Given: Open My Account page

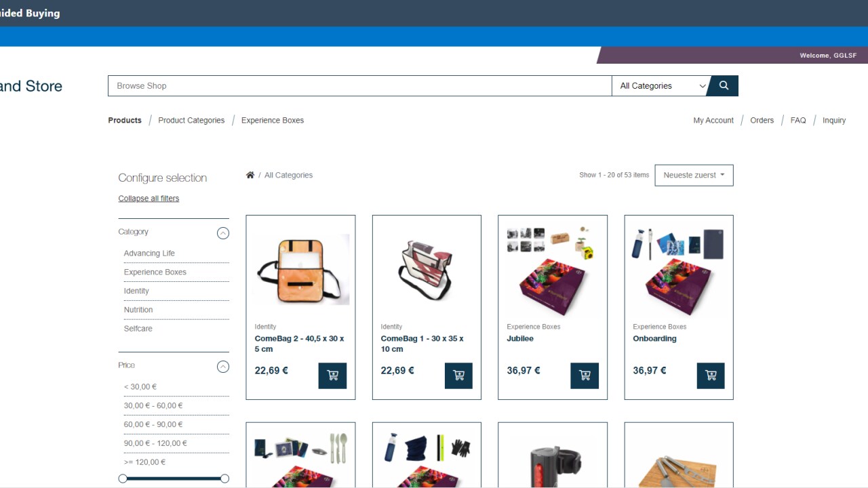Looking at the screenshot, I should pyautogui.click(x=713, y=120).
